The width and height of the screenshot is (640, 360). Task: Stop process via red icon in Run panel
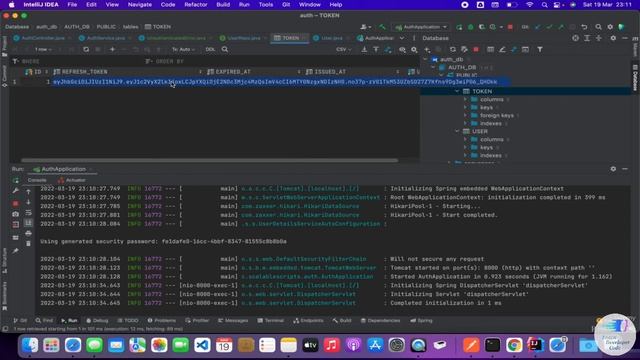point(16,203)
